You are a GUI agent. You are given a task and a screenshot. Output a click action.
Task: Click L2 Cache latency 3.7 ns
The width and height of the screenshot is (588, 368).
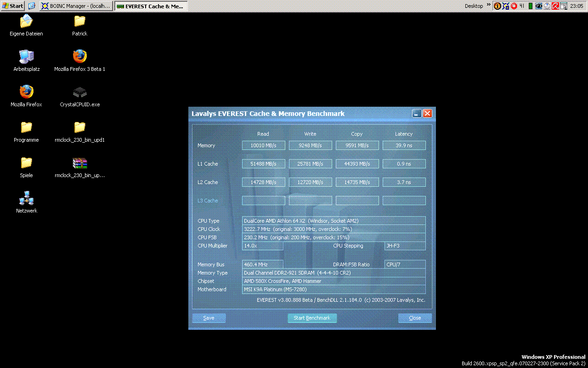[x=404, y=182]
